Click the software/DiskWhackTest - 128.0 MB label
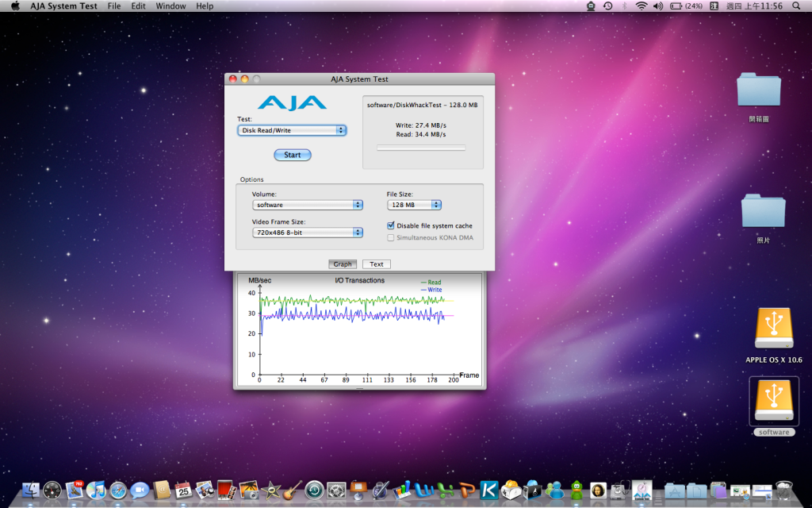The height and width of the screenshot is (508, 812). click(x=423, y=105)
